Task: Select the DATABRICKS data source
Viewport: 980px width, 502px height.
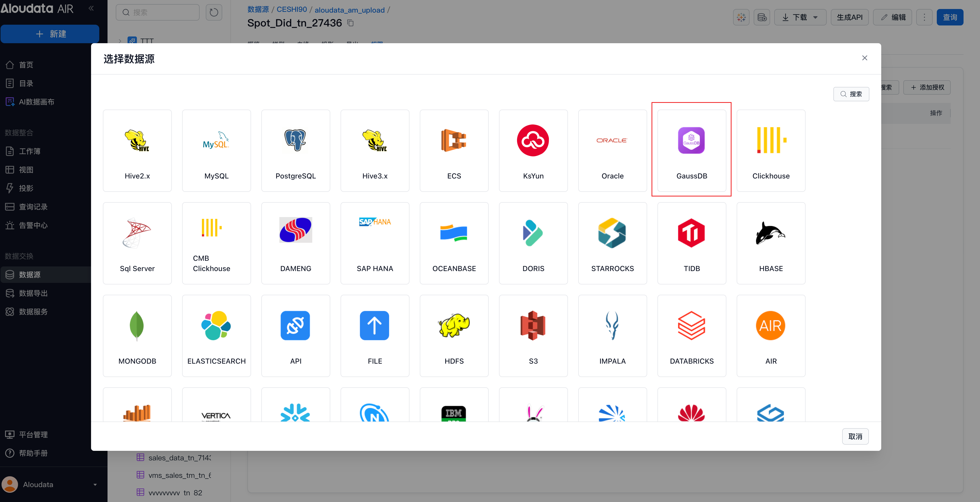Action: [691, 336]
